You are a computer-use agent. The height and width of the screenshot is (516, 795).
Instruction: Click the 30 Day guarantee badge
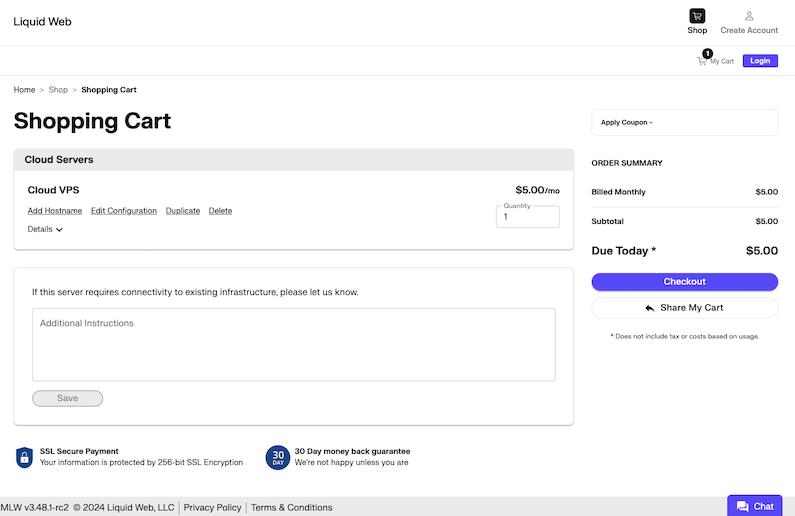[x=277, y=457]
